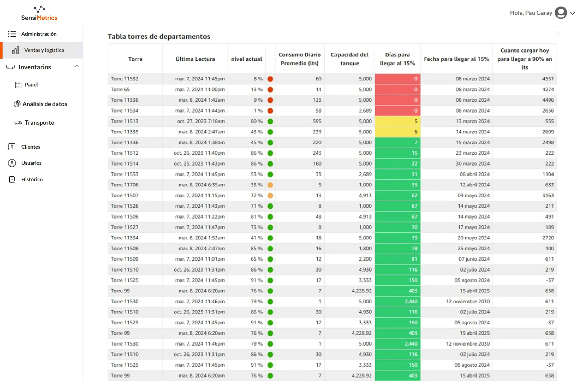Click orange status dot for Torre 11706
588x381 pixels.
point(270,185)
